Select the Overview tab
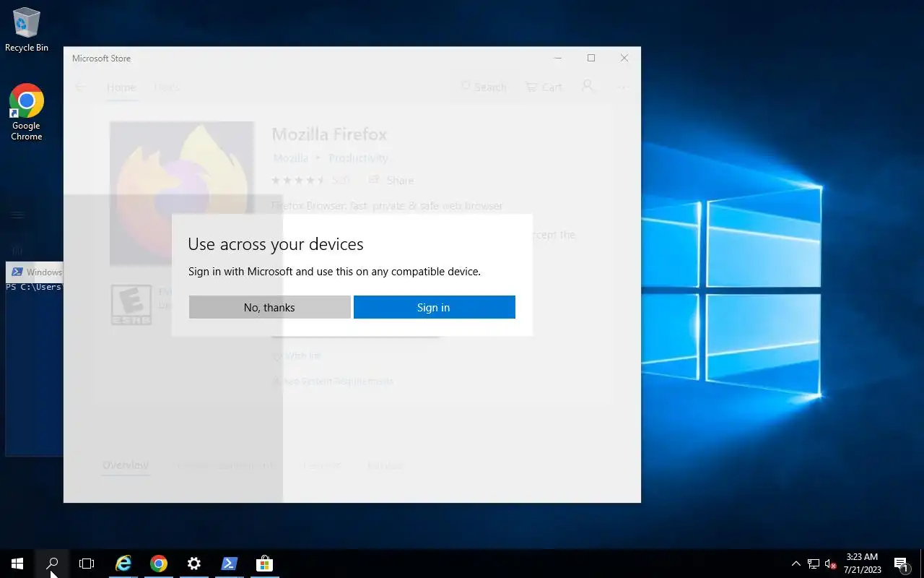The width and height of the screenshot is (924, 578). click(126, 465)
